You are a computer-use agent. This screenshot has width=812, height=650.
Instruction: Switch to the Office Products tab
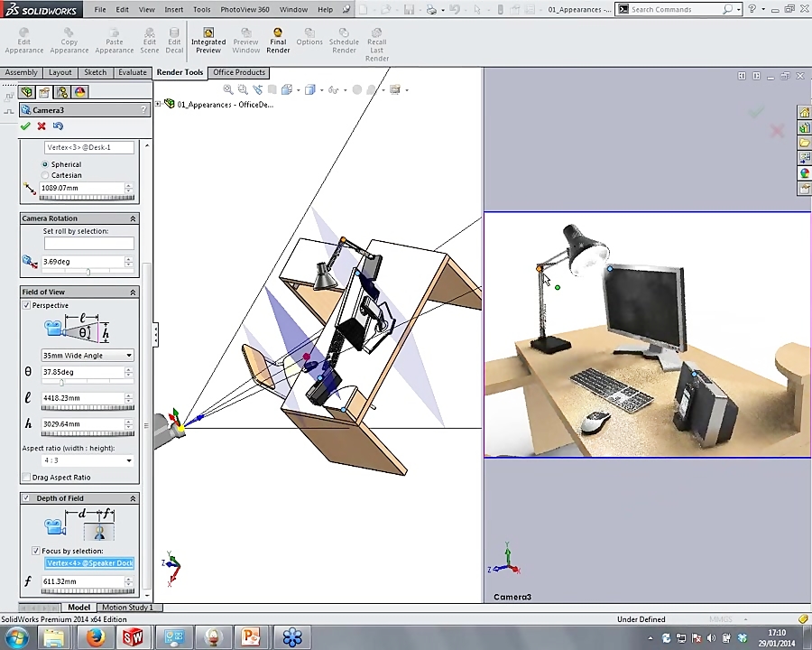(238, 72)
